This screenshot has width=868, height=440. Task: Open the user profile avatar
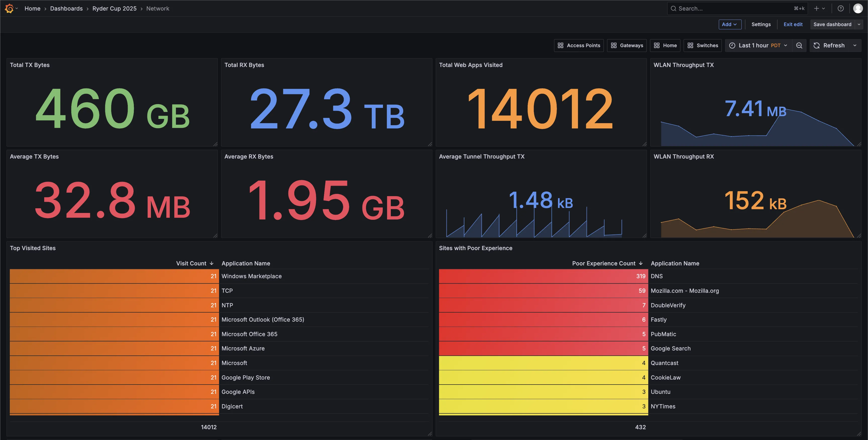tap(857, 9)
